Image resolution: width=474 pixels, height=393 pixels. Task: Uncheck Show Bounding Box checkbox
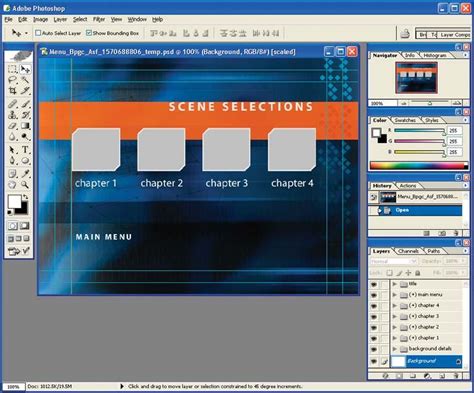click(89, 33)
